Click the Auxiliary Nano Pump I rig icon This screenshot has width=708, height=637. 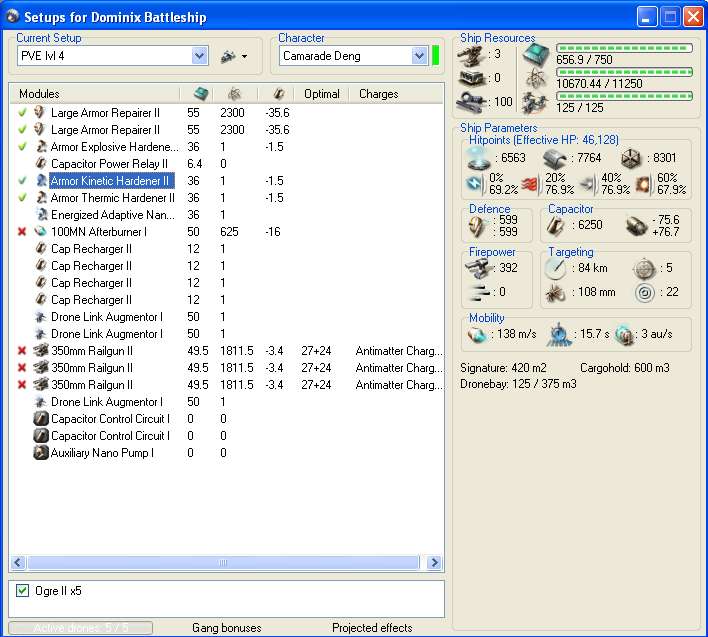41,452
